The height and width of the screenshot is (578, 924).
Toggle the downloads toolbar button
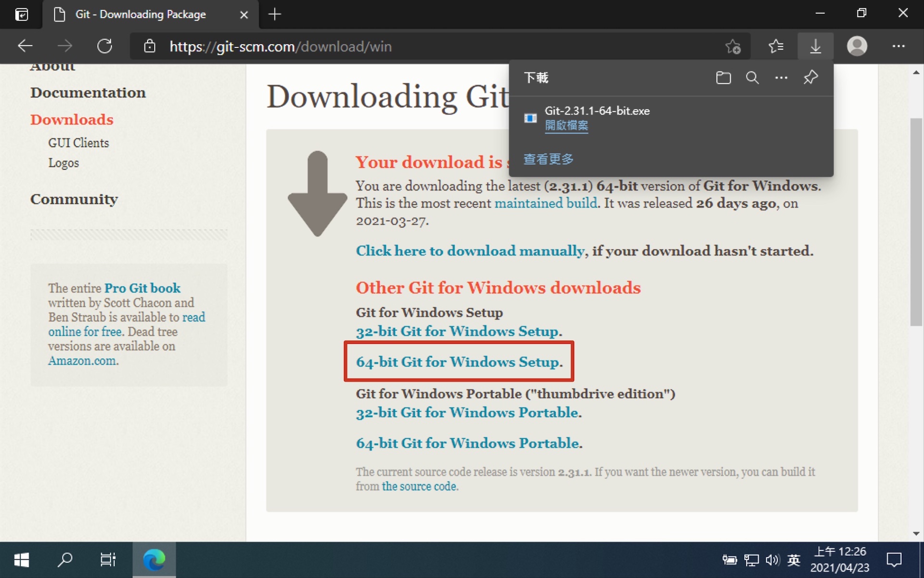pos(815,46)
